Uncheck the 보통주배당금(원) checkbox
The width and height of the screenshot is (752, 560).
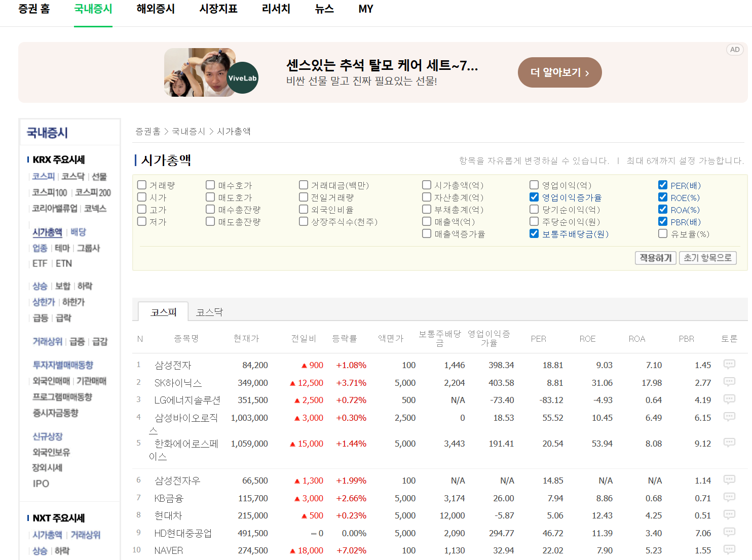click(534, 233)
